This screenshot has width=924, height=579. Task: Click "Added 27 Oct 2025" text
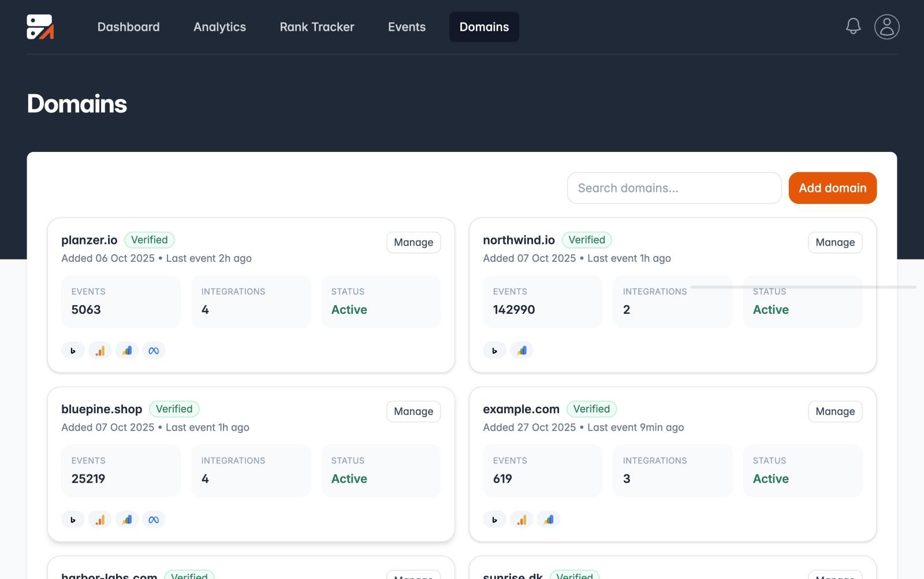[530, 428]
